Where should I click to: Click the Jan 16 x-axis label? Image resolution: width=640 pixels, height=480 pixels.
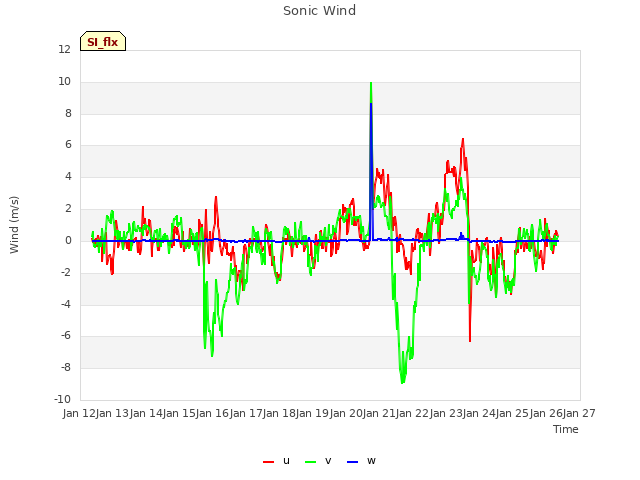(213, 413)
